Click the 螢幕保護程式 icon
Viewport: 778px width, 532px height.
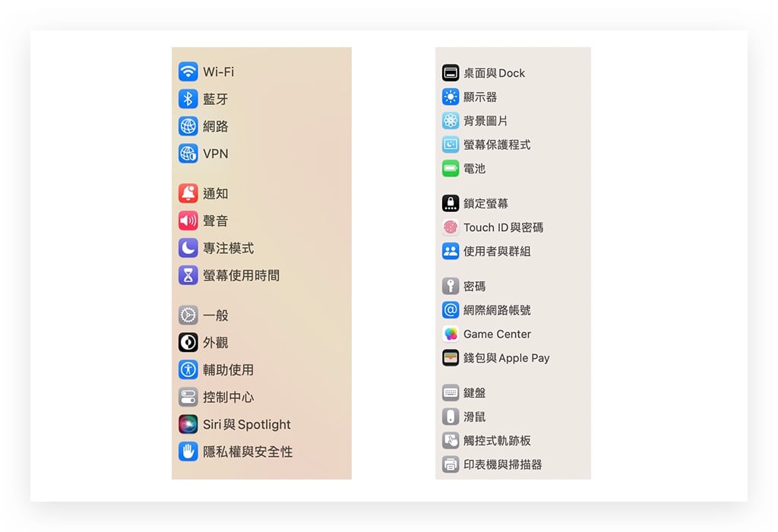(451, 144)
